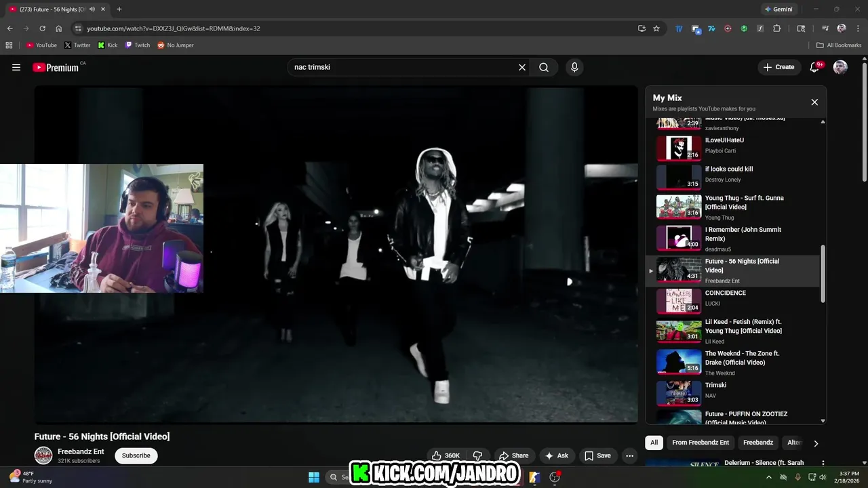The width and height of the screenshot is (868, 488).
Task: Go to the browser home page
Action: pos(58,28)
